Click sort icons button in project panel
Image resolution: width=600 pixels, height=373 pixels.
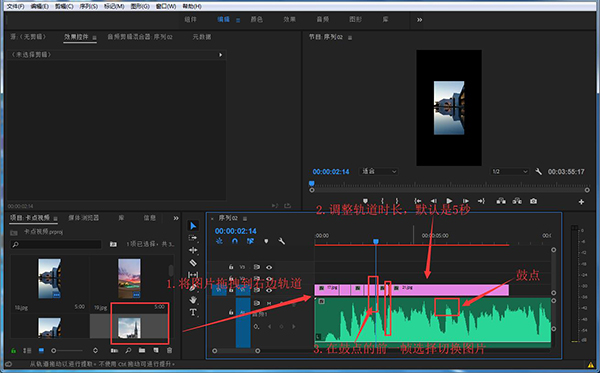[95, 350]
